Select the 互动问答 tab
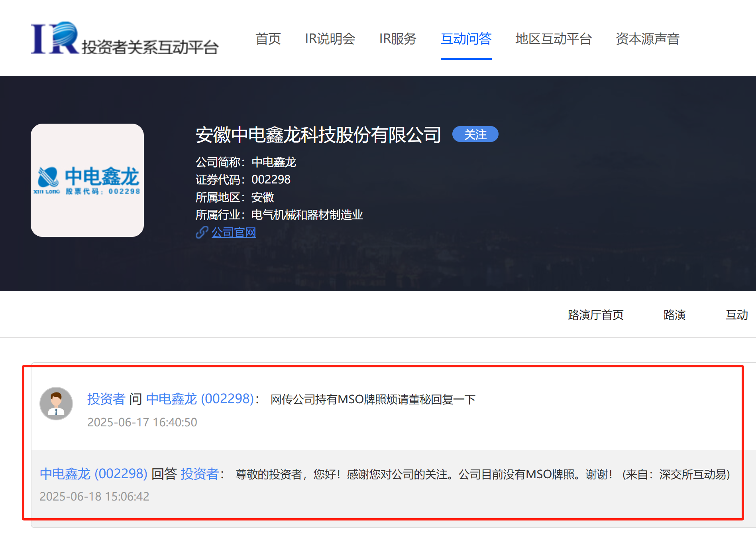This screenshot has height=550, width=756. tap(466, 39)
